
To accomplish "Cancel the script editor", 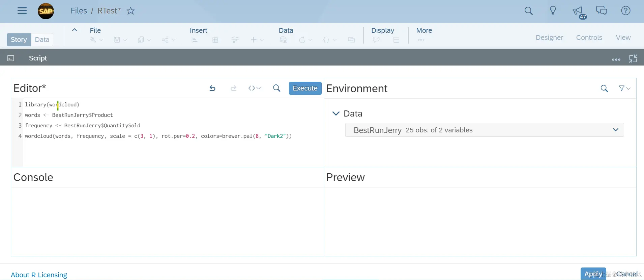I will 627,274.
